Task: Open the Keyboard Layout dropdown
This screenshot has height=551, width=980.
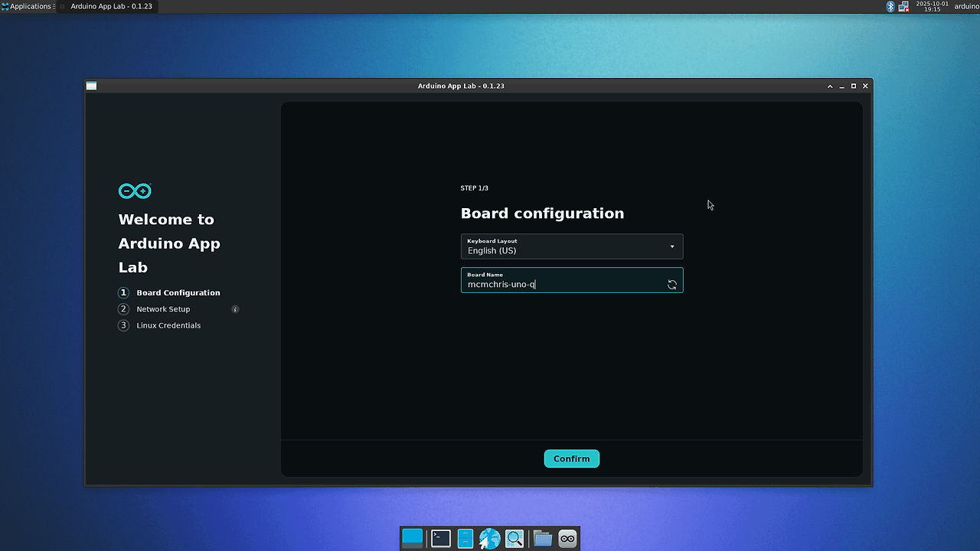Action: click(x=572, y=246)
